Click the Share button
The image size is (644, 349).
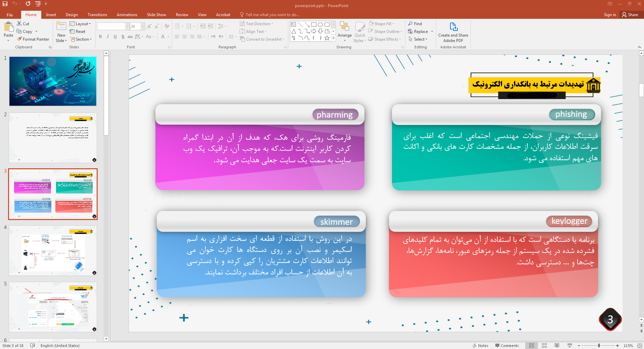630,15
